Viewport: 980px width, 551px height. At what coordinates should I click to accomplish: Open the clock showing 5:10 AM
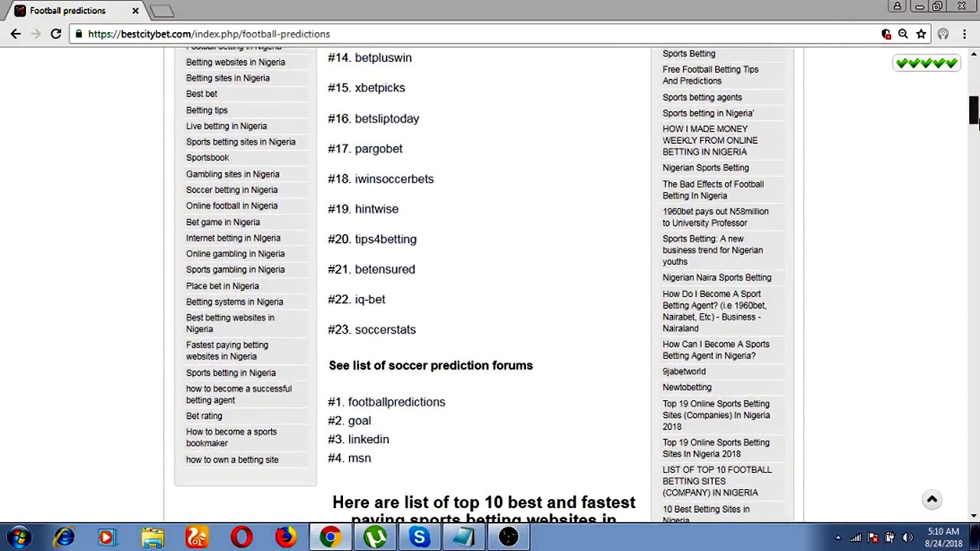tap(943, 537)
